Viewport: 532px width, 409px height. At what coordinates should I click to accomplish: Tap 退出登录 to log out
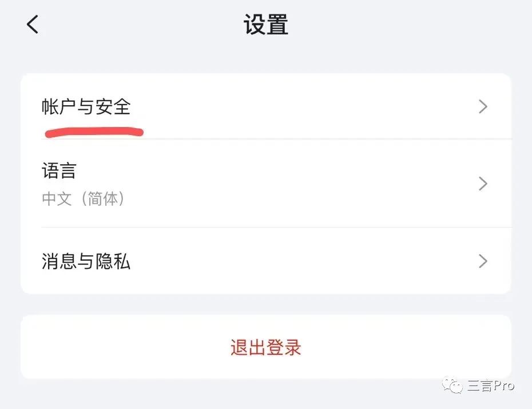(265, 347)
